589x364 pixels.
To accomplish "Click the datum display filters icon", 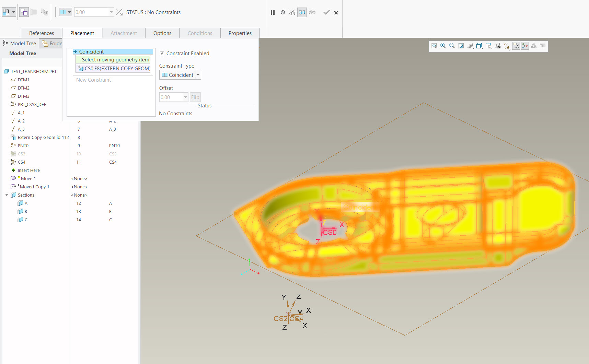I will pos(507,46).
